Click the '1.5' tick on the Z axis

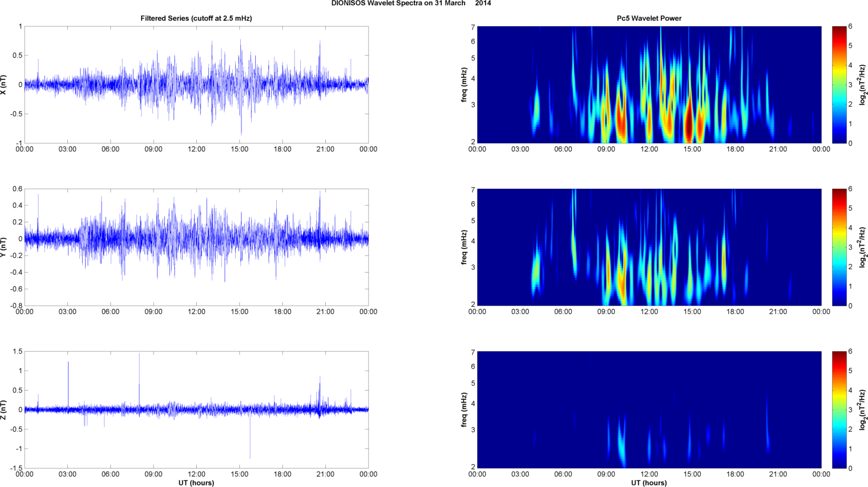click(x=18, y=351)
